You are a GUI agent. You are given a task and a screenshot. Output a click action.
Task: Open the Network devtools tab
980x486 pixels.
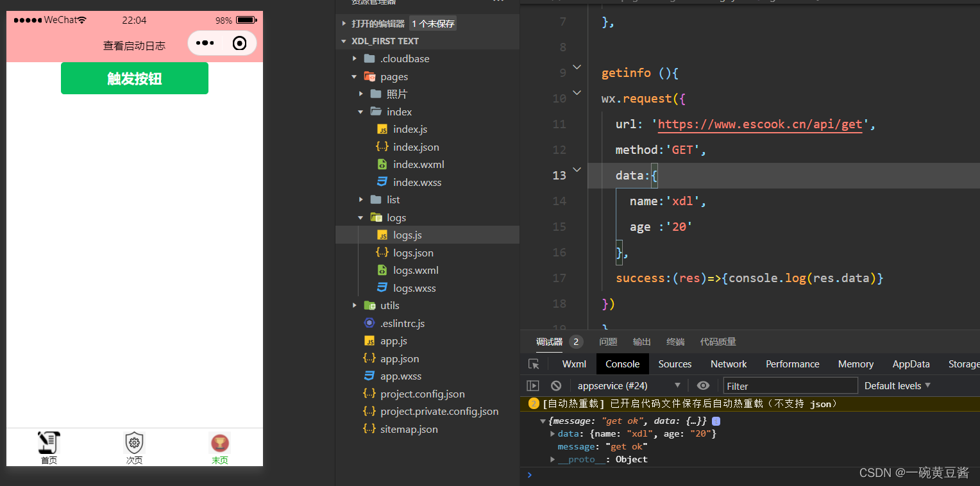[x=729, y=364]
